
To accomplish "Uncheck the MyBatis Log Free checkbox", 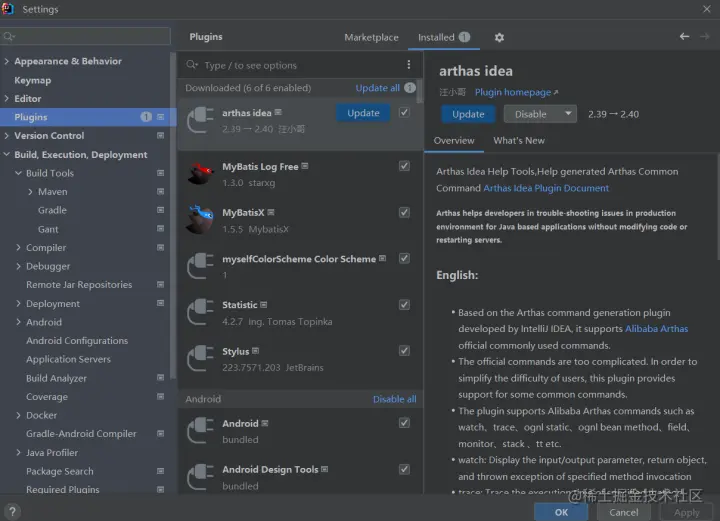I will 404,166.
